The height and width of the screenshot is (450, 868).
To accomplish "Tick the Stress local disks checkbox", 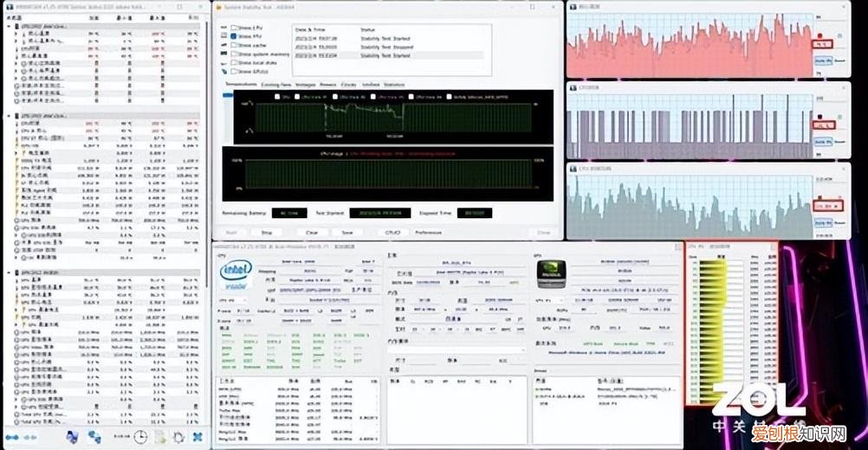I will (233, 62).
